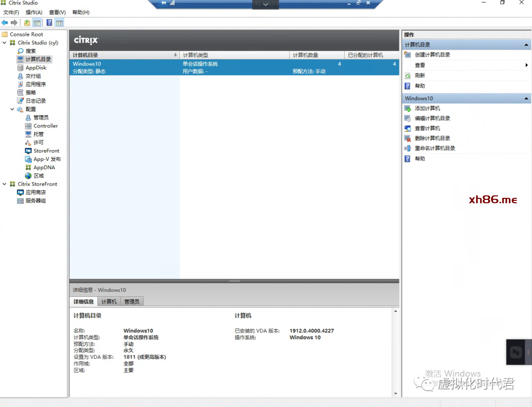Select the Windows10 catalog row
The image size is (532, 407).
tap(234, 67)
